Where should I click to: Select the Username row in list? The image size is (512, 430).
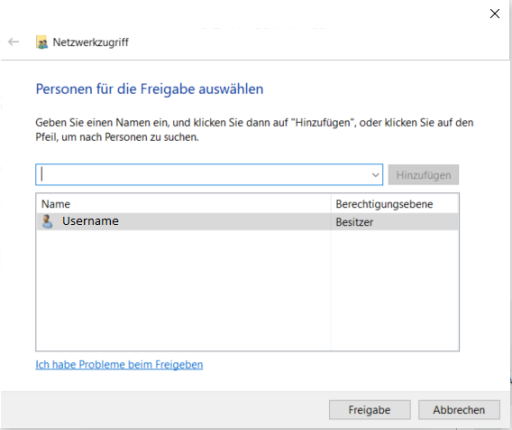pos(247,222)
